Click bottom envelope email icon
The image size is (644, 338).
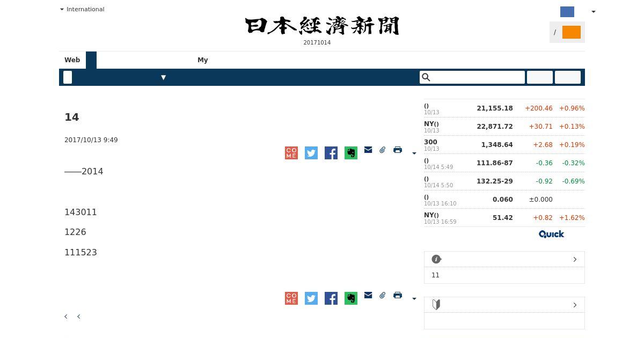pos(368,295)
